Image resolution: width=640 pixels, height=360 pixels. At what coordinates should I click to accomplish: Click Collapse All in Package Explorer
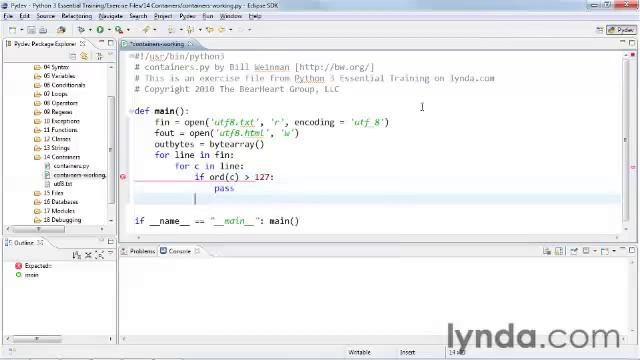coord(72,56)
